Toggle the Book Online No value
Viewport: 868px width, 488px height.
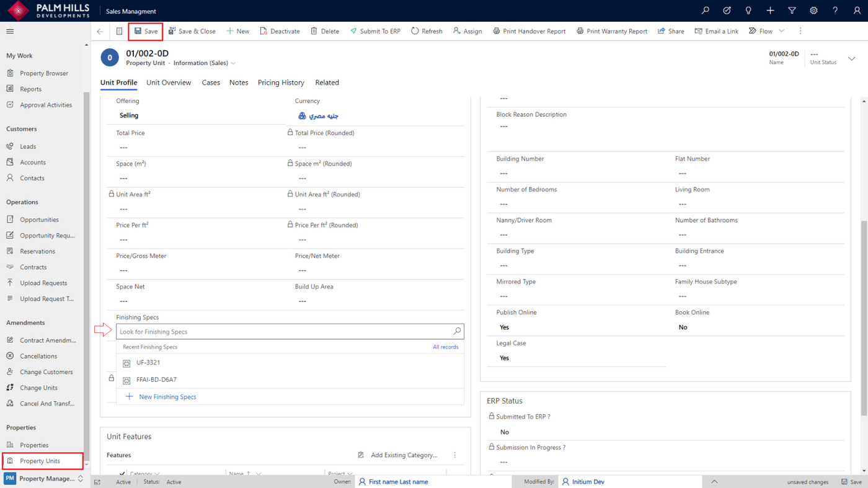(x=683, y=327)
